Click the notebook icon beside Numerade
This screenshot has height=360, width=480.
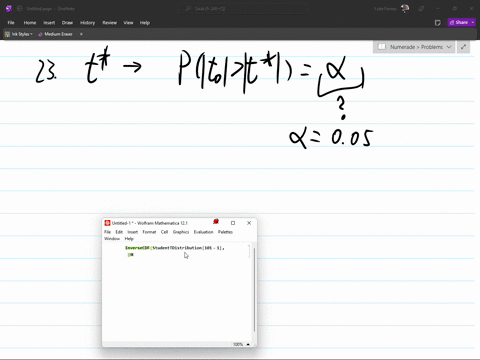(x=382, y=47)
